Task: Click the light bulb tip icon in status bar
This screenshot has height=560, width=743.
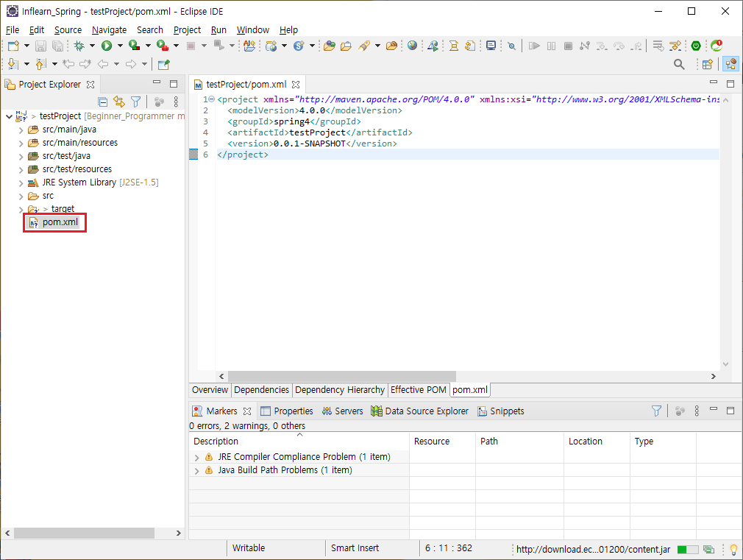Action: 733,549
